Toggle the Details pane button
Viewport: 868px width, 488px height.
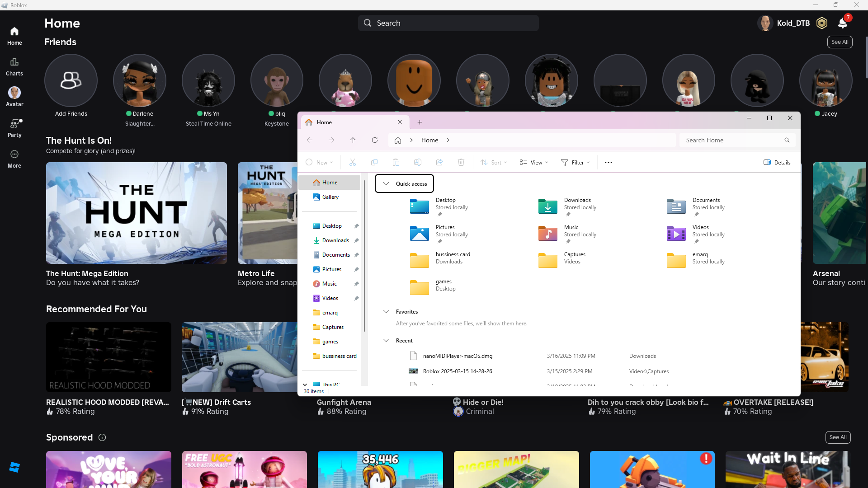point(777,163)
